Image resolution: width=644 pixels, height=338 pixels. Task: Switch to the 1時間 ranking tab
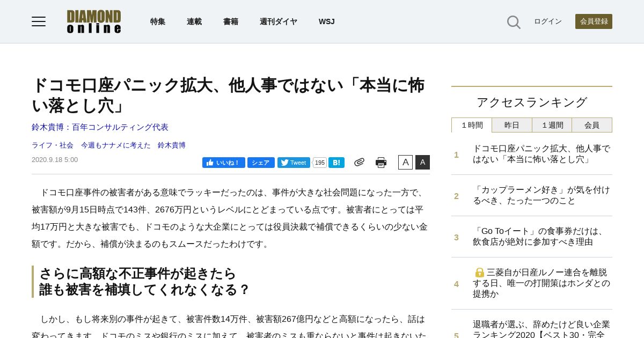pos(472,125)
